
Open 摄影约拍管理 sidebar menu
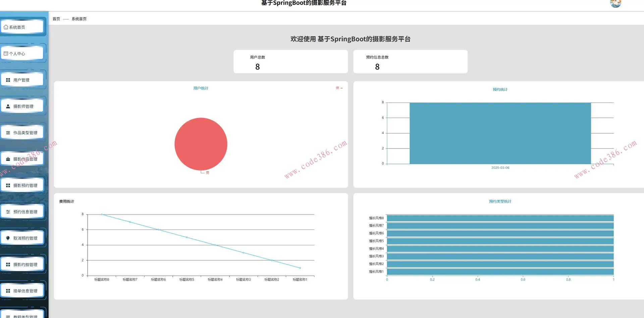point(25,264)
